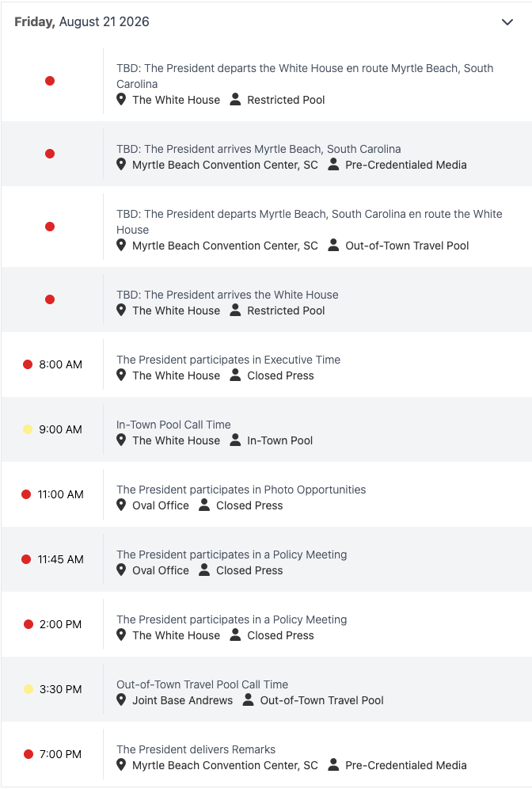Select the 11:45 AM time label
This screenshot has width=532, height=789.
60,559
